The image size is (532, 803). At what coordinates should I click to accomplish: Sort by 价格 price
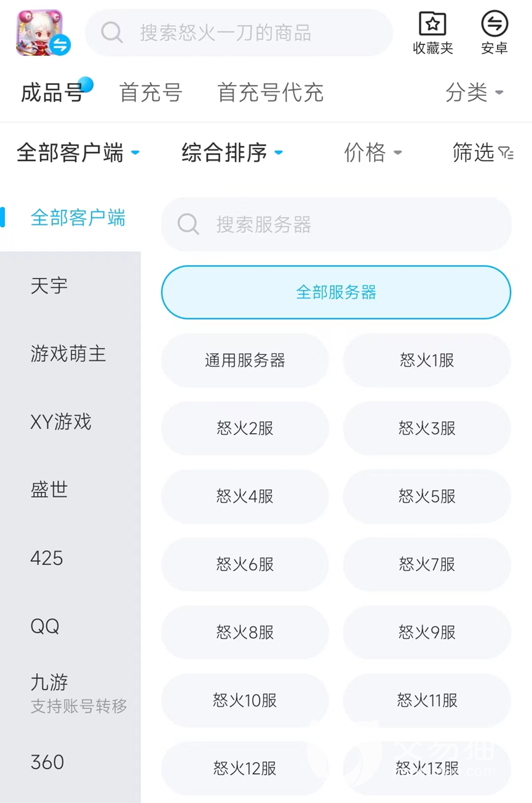click(x=373, y=153)
